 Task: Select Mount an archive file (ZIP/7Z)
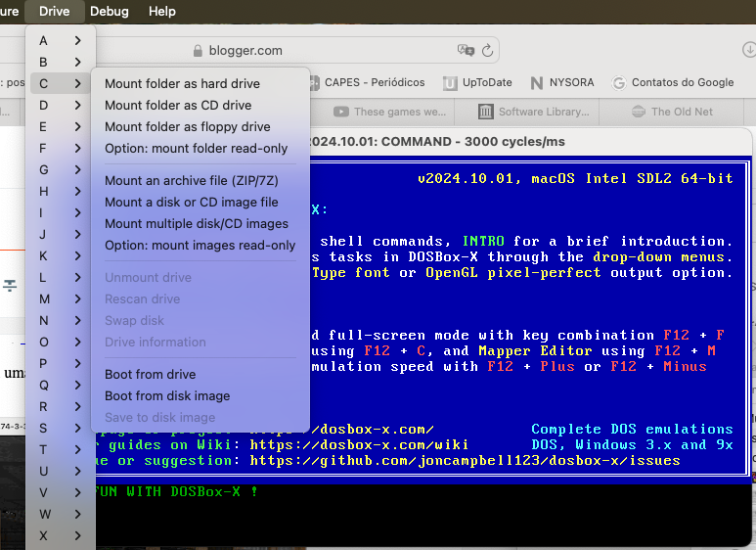tap(192, 181)
